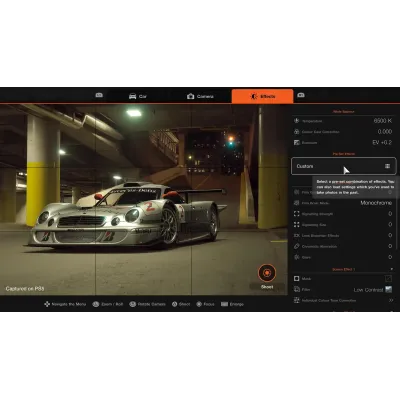
Task: Click the Temperature label
Action: [x=312, y=121]
